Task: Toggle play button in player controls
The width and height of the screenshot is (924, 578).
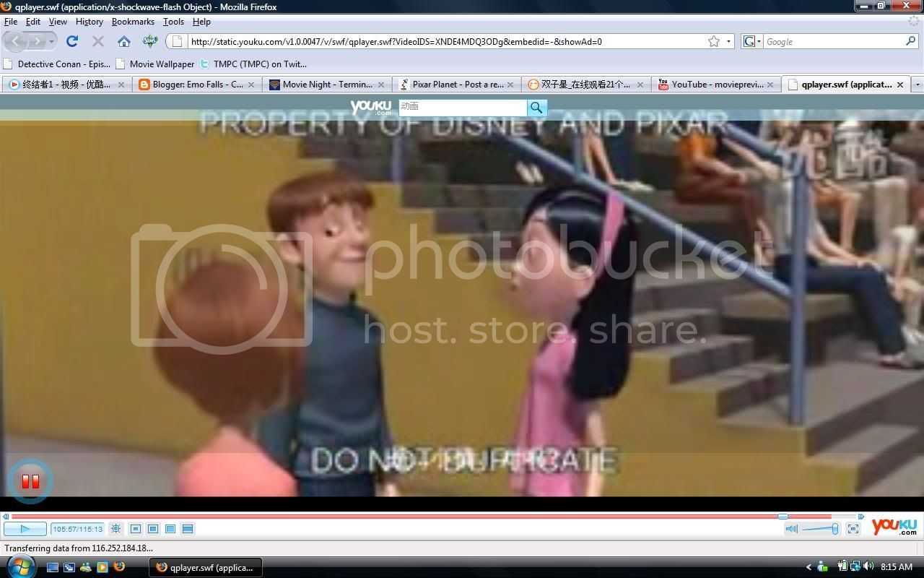Action: [25, 529]
